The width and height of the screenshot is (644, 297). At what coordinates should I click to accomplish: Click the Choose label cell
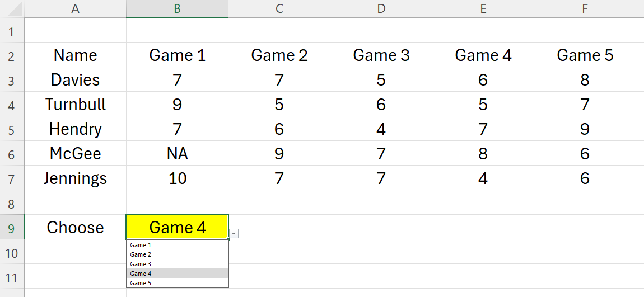pos(75,228)
